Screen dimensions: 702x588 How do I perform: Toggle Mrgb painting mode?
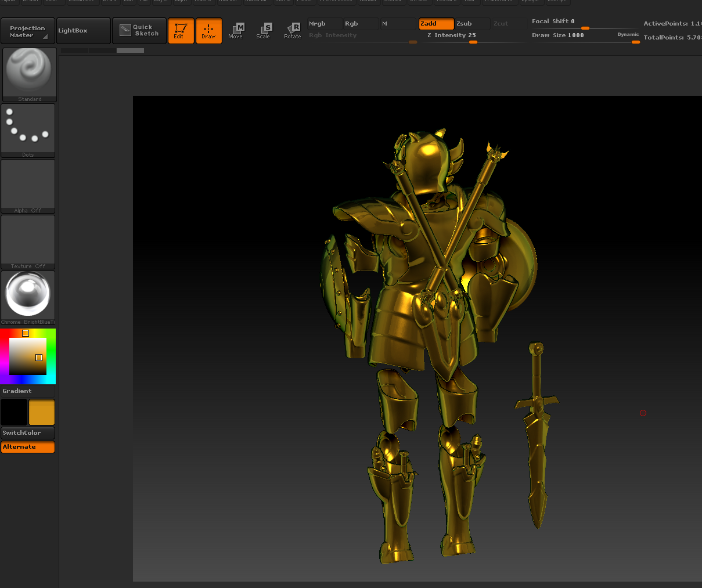[x=324, y=24]
